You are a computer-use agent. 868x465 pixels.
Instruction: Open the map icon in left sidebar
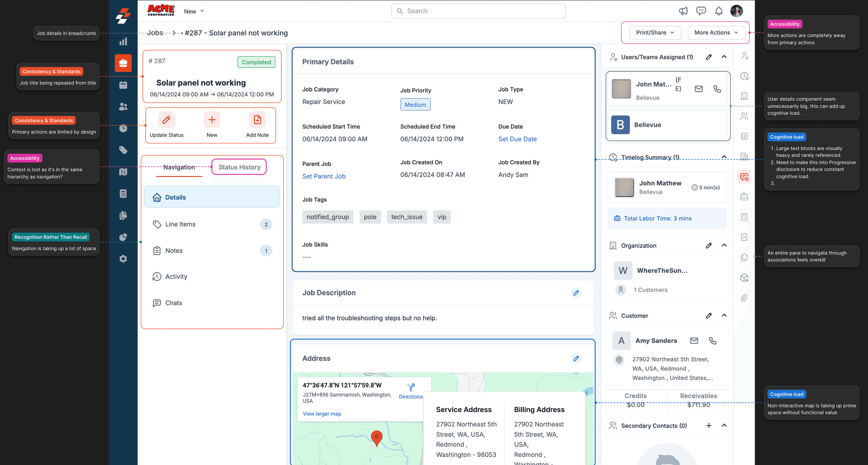point(123,172)
